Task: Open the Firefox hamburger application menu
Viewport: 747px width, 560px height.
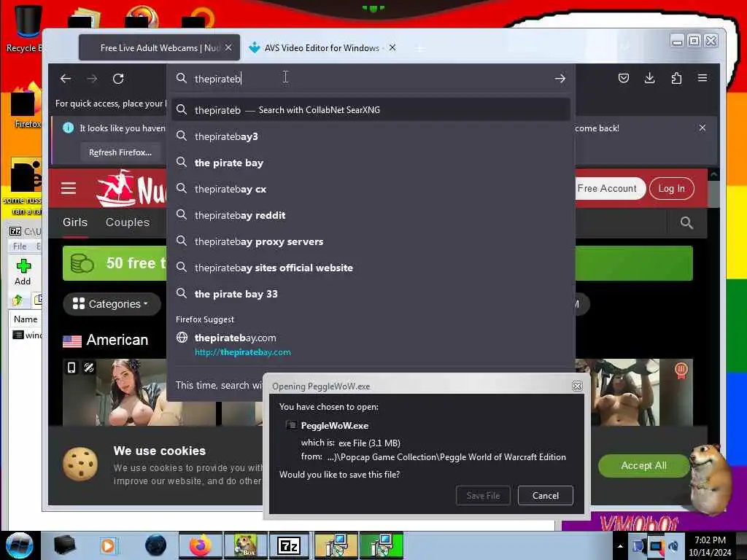Action: (x=703, y=78)
